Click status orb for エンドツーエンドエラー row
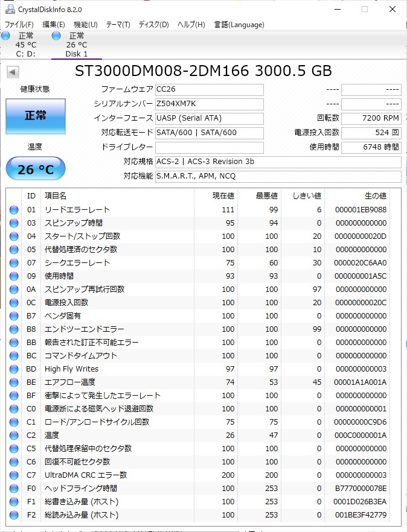This screenshot has width=407, height=532. click(x=14, y=329)
